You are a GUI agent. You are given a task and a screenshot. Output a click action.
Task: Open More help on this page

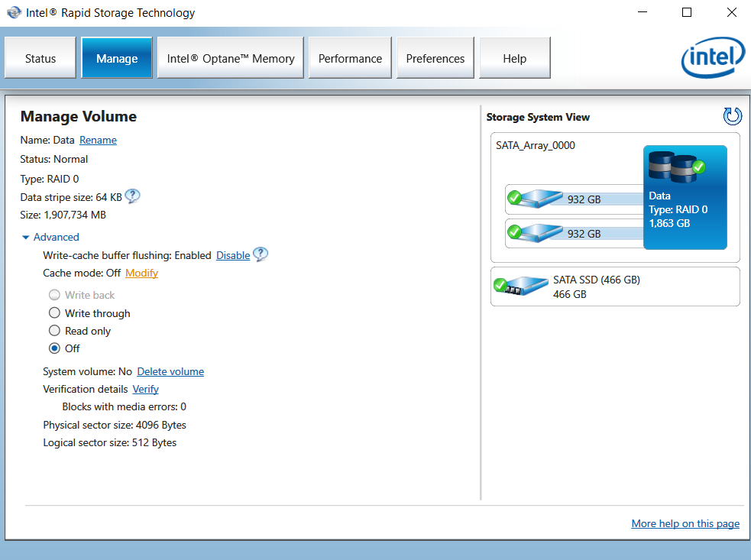point(685,523)
